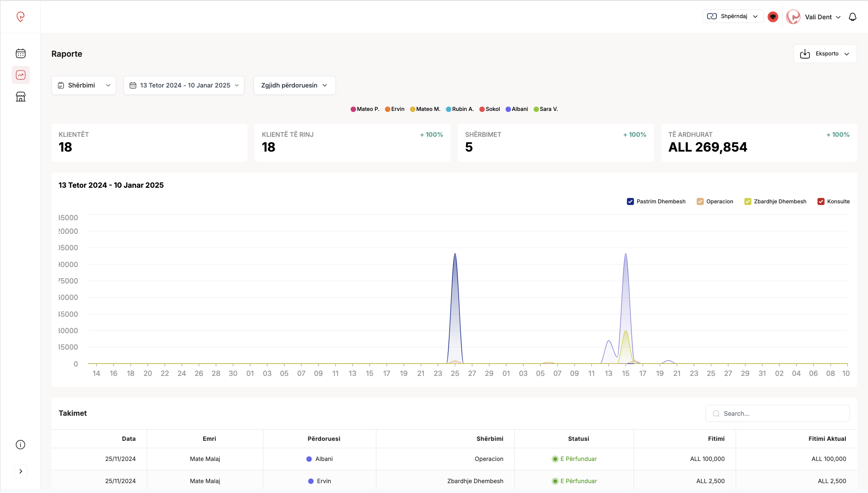
Task: Click the E Përfunduar status in Zbardhje row
Action: (x=574, y=481)
